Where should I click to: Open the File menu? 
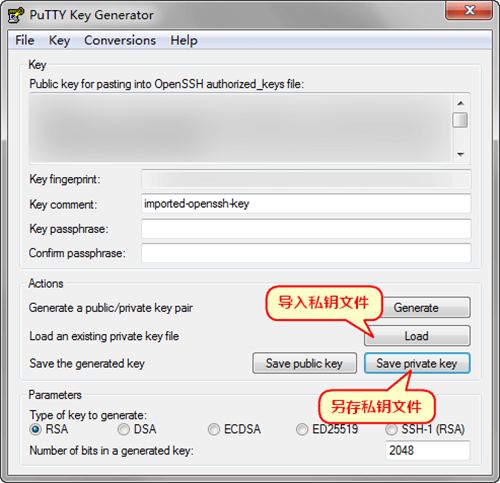point(25,40)
